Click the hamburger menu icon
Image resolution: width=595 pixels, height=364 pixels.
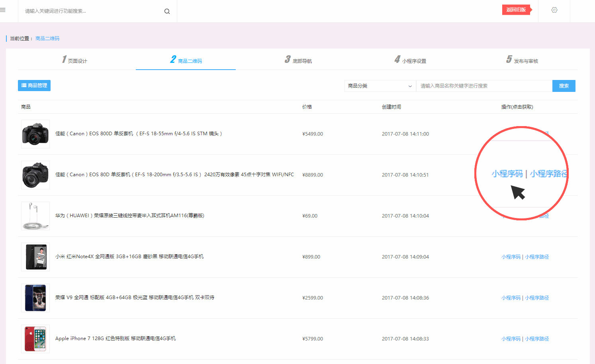pyautogui.click(x=3, y=10)
